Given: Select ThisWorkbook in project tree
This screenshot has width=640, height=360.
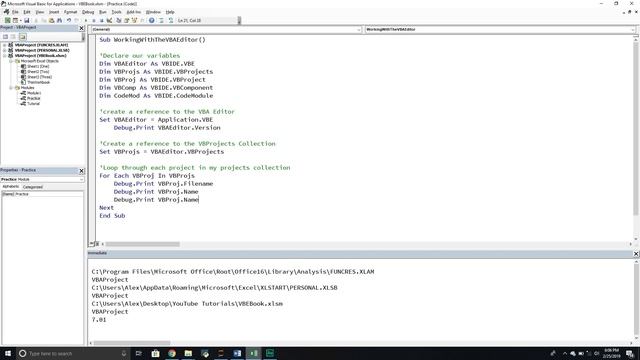Looking at the screenshot, I should tap(38, 82).
